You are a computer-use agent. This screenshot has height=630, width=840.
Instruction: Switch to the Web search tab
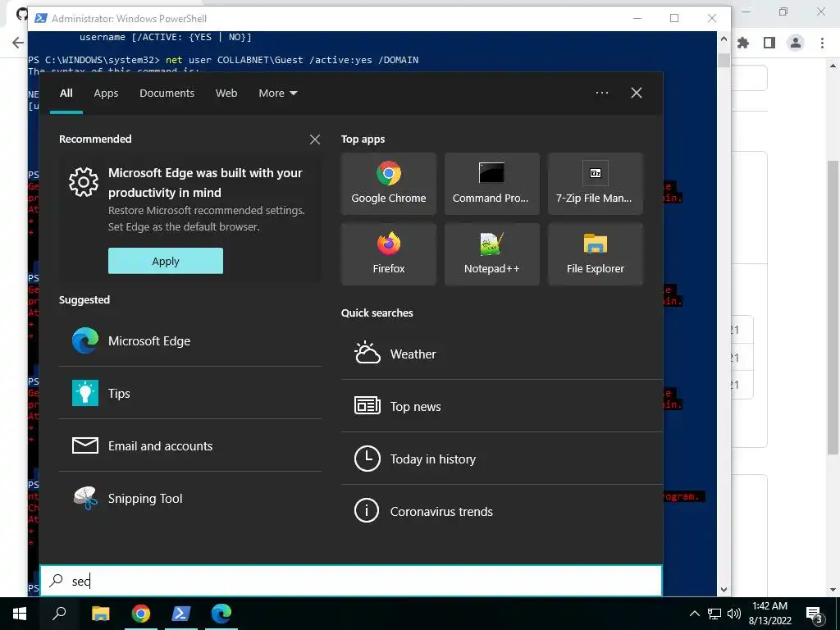coord(226,94)
